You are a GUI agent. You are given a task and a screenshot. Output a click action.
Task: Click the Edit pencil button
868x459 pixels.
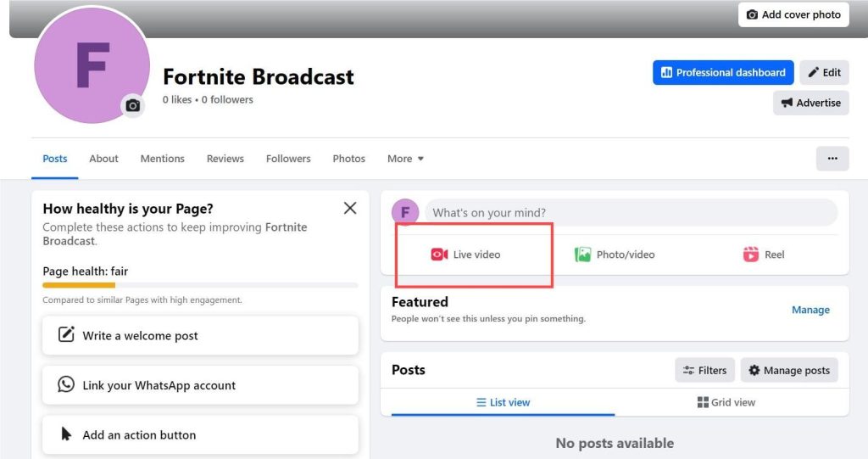coord(824,73)
